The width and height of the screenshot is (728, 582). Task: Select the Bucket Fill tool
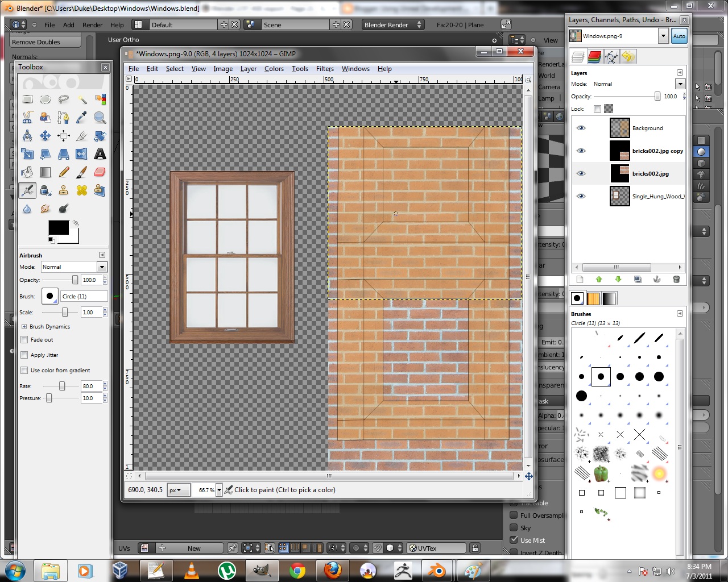tap(27, 172)
